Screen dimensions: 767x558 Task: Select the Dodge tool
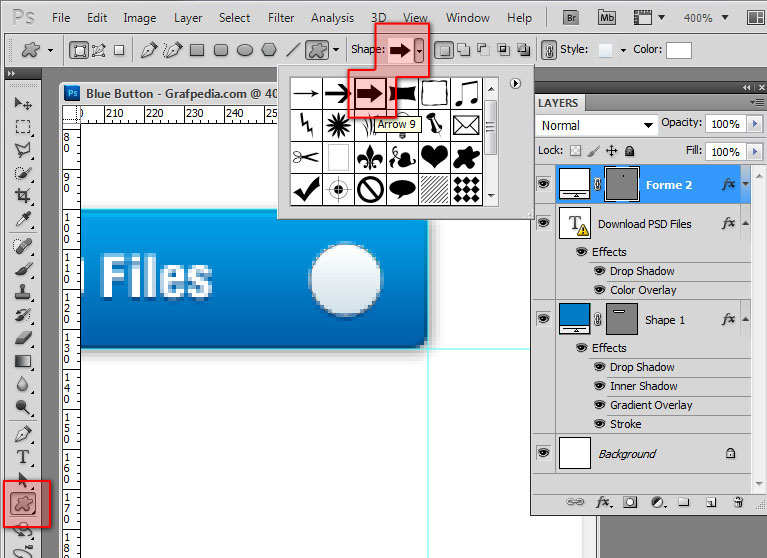click(x=23, y=407)
